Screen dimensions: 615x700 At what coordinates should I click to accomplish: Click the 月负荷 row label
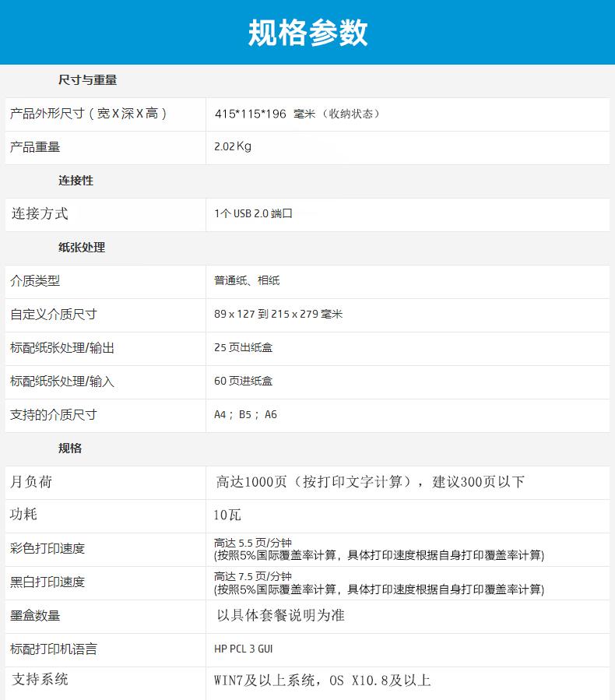tap(32, 482)
